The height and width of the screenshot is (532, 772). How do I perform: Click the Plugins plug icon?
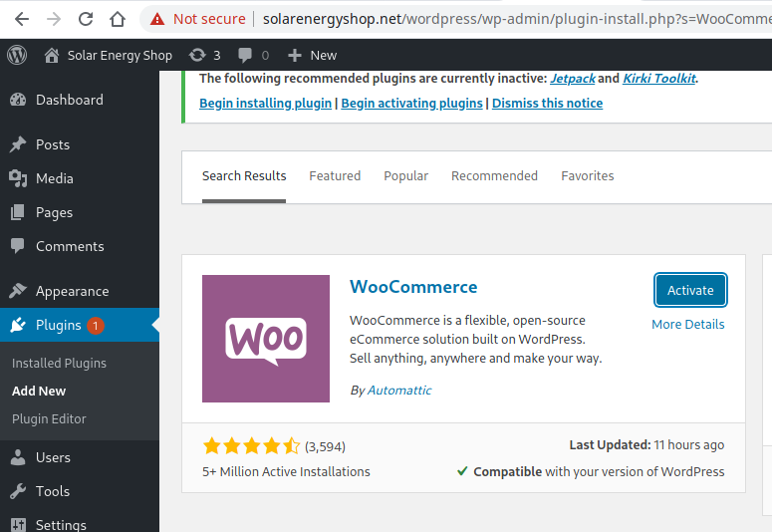pos(18,325)
